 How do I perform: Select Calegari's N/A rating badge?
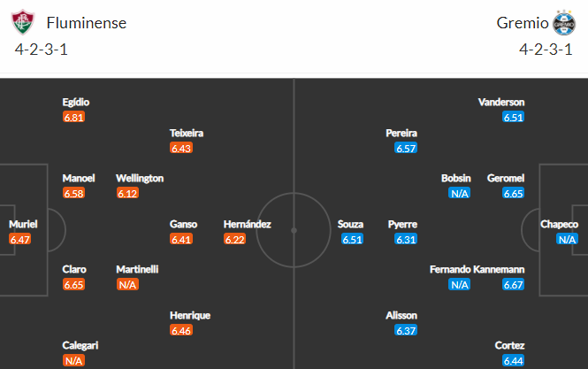(x=74, y=361)
